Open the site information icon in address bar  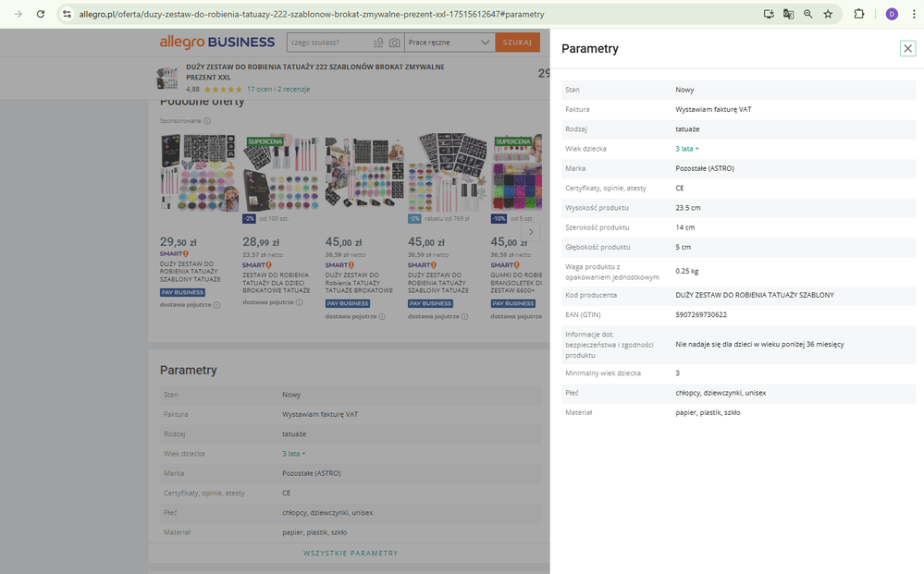(67, 15)
